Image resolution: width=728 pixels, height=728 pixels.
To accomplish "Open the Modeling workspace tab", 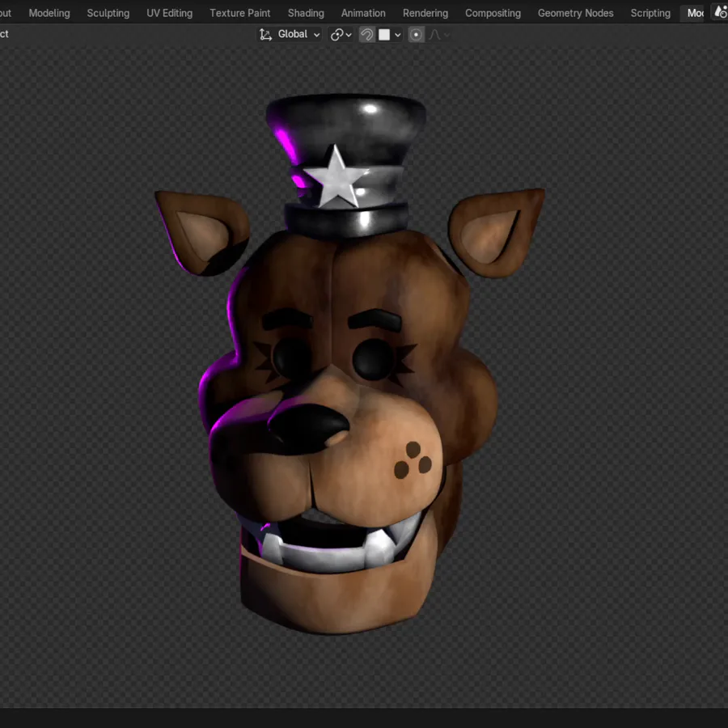I will coord(49,13).
